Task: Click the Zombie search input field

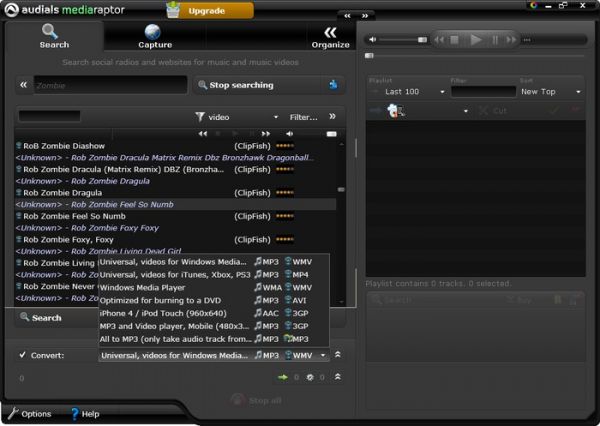Action: 110,86
